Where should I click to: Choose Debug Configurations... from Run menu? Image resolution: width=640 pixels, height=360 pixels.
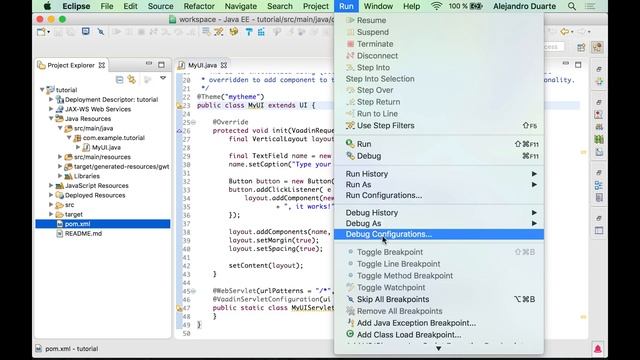[439, 234]
